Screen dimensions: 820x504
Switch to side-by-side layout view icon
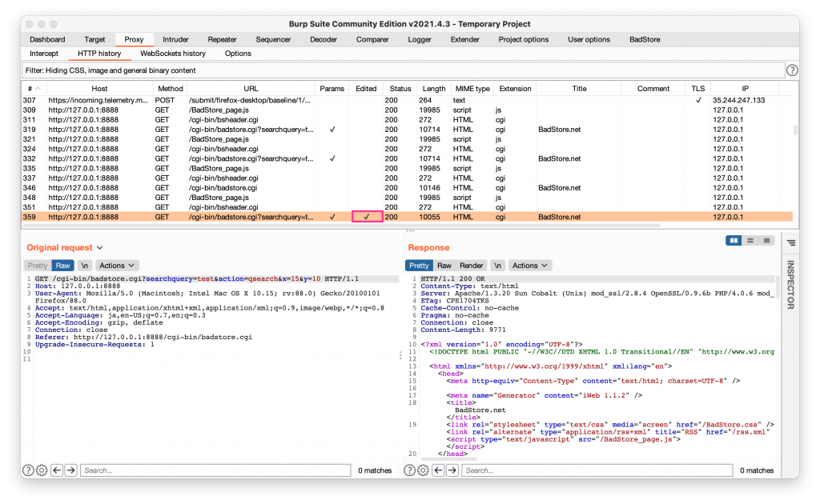pos(733,240)
